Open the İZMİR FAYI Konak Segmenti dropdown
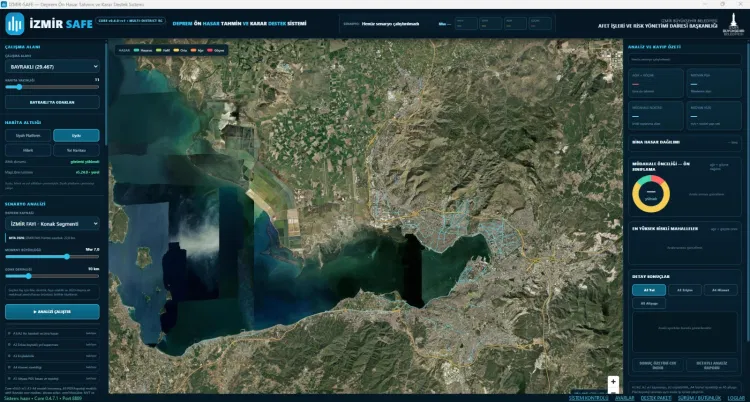This screenshot has width=750, height=402. 52,223
